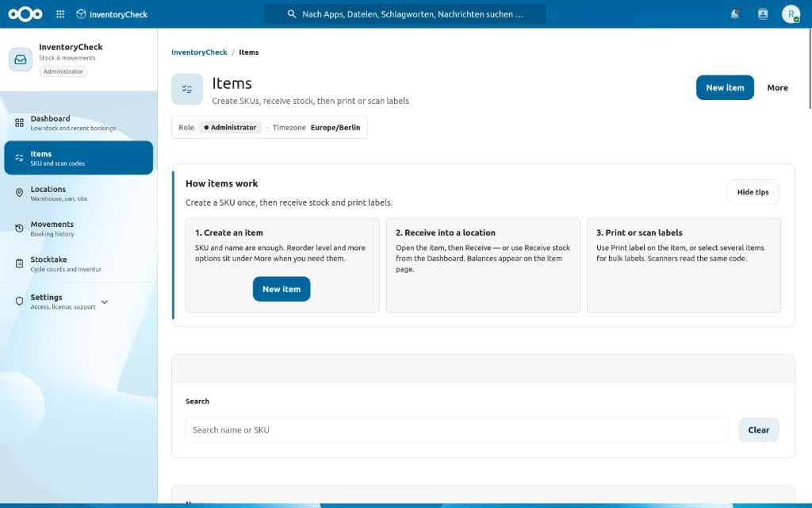Open the InventoryCheck app from the top bar
This screenshot has width=812, height=508.
[112, 14]
